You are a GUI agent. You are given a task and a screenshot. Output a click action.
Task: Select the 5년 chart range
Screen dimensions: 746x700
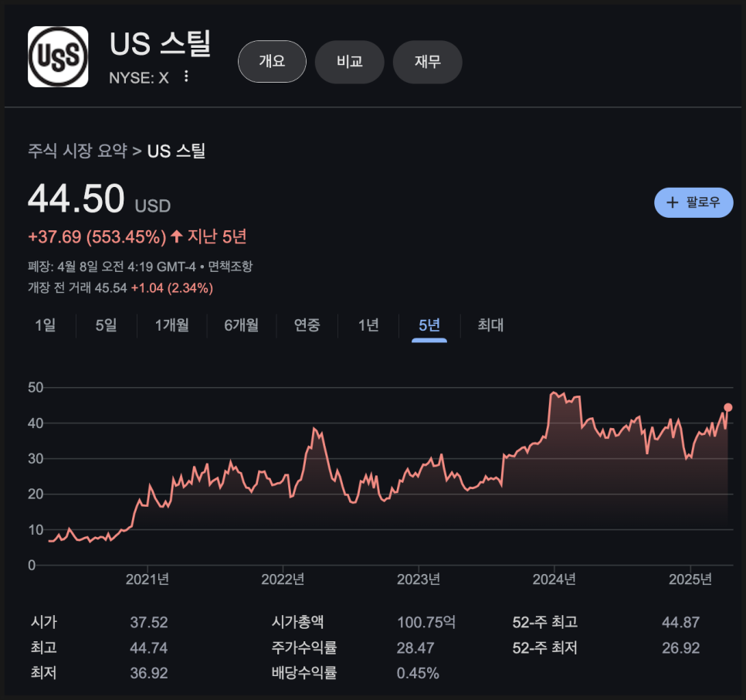(429, 325)
